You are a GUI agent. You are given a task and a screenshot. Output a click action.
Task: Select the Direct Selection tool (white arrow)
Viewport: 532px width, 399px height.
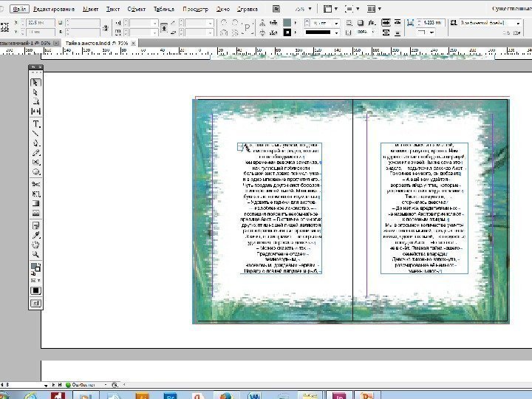(x=35, y=92)
